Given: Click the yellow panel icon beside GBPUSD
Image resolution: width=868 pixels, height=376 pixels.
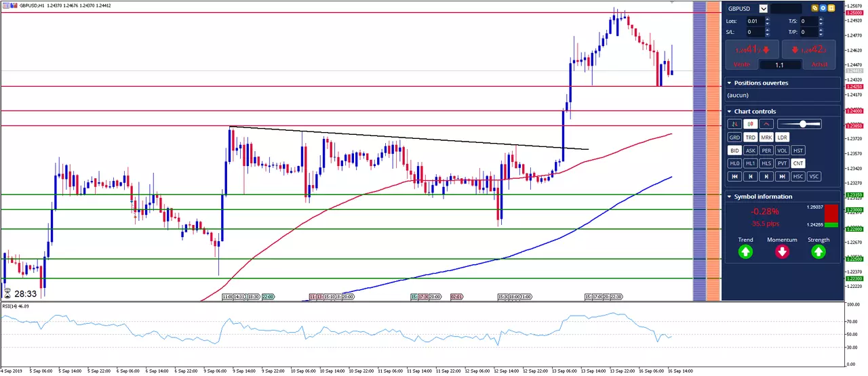Looking at the screenshot, I should click(x=815, y=9).
